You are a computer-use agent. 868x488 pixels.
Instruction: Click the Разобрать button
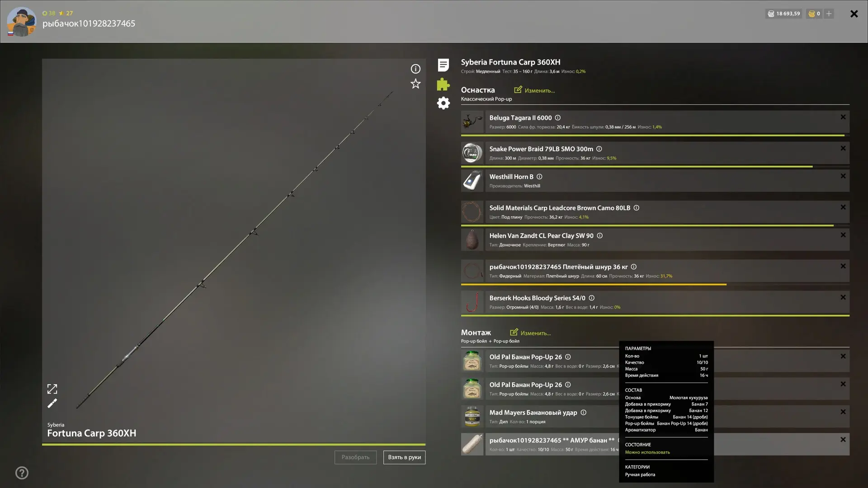[355, 457]
